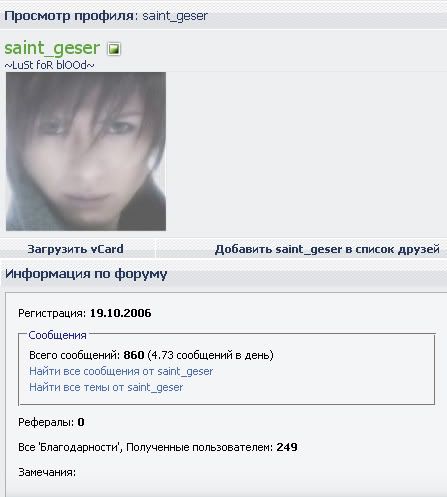Find all topics from saint_geser

click(106, 387)
